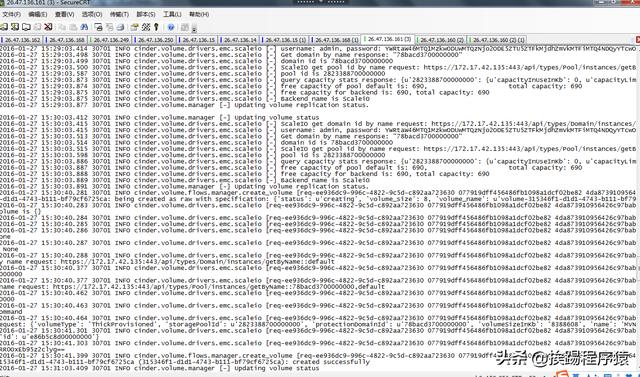640x377 pixels.
Task: Switch to the 26.47.136.162 tab
Action: click(x=22, y=40)
